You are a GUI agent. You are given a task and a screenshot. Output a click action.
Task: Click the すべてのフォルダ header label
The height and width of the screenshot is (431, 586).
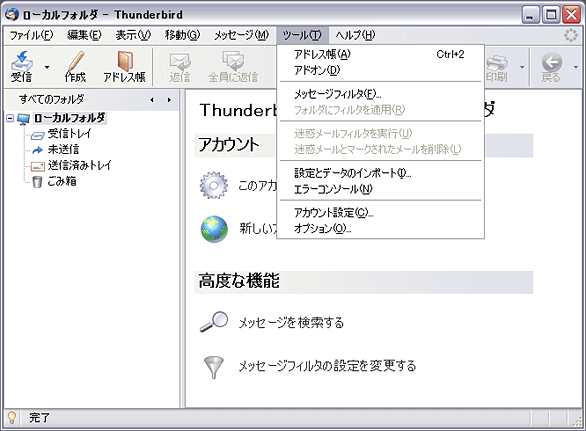(x=52, y=99)
